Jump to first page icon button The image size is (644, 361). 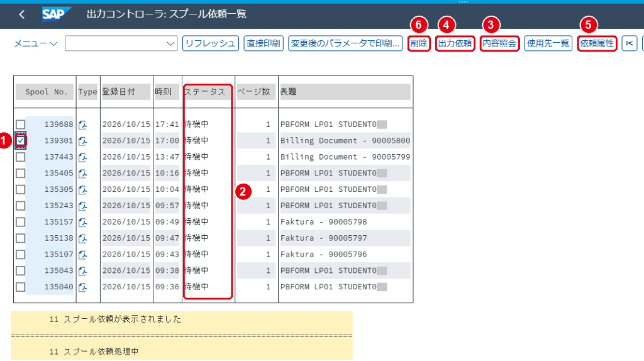[x=629, y=43]
